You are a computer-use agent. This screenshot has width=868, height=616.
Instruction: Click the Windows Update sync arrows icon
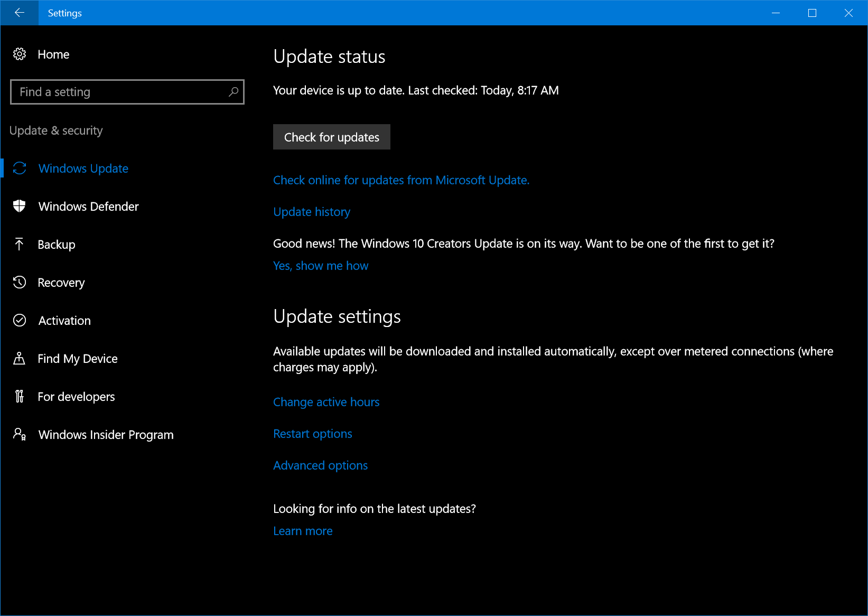coord(20,169)
